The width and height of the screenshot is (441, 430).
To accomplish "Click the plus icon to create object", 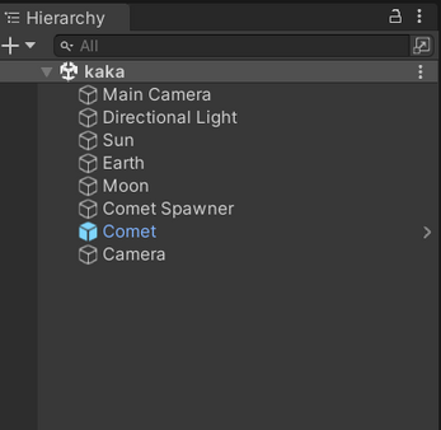I will click(10, 46).
